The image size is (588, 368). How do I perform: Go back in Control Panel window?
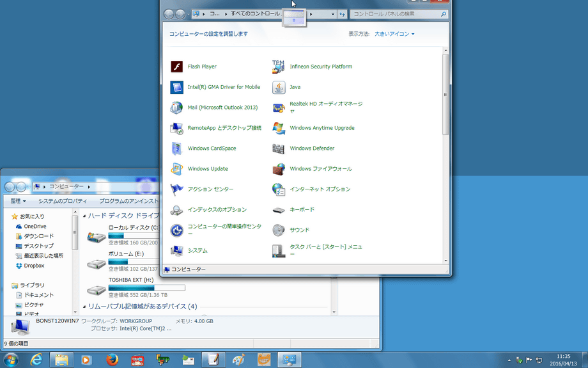tap(169, 14)
